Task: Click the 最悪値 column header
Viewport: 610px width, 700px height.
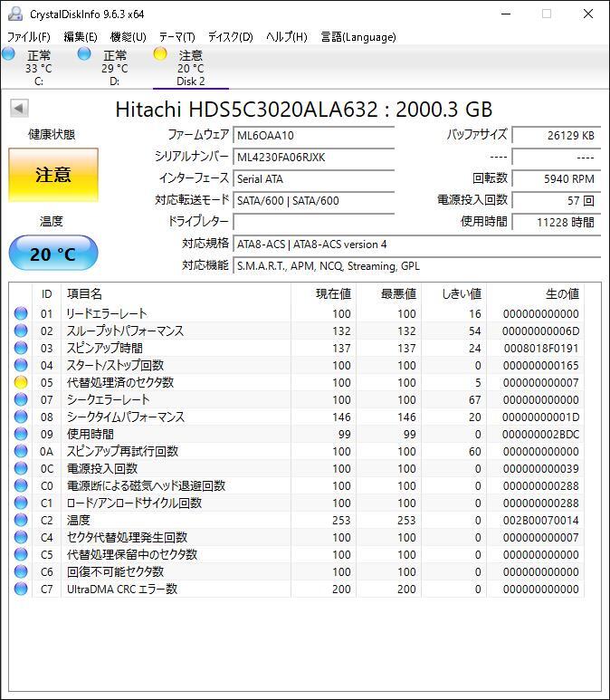Action: click(x=388, y=293)
